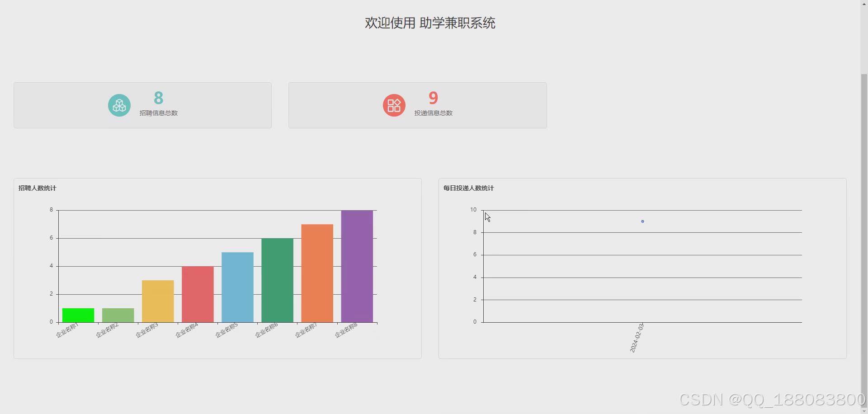
Task: Click the 每日投递人数统计 chart title
Action: [x=469, y=188]
